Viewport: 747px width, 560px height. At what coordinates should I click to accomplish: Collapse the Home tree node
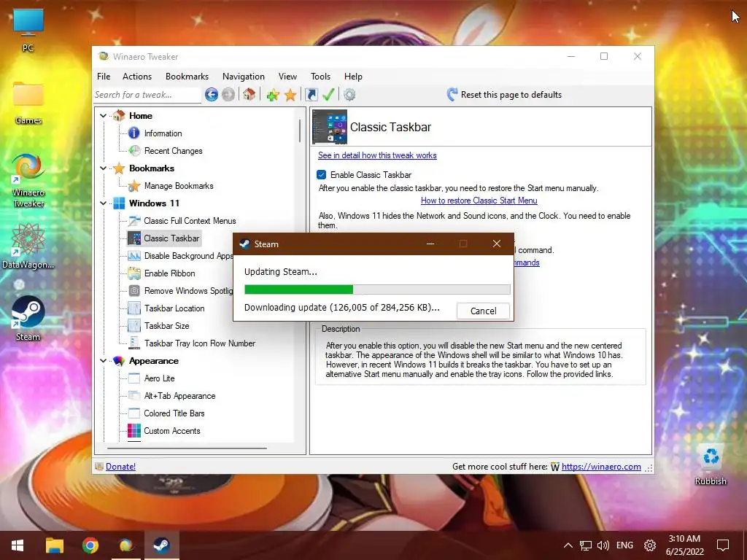tap(103, 116)
